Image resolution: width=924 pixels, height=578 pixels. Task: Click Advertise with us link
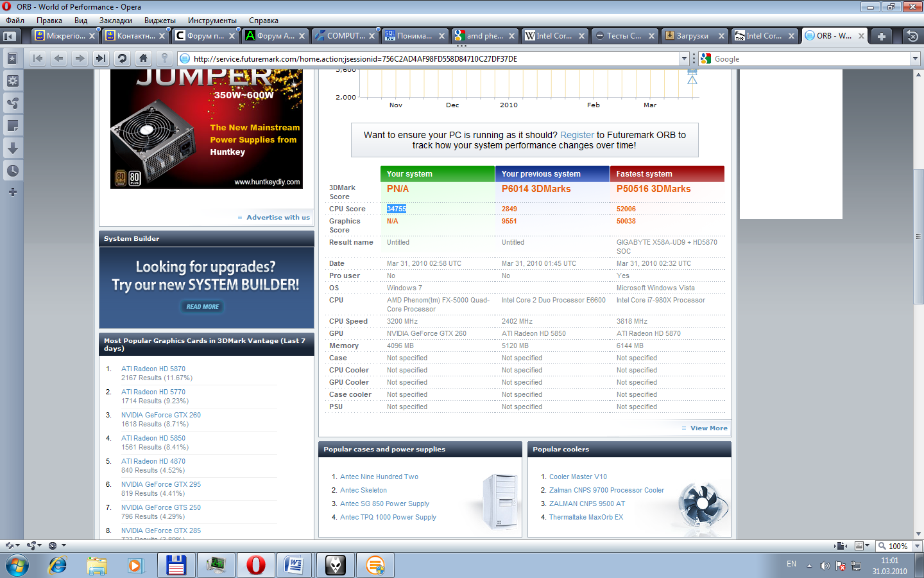click(x=278, y=217)
